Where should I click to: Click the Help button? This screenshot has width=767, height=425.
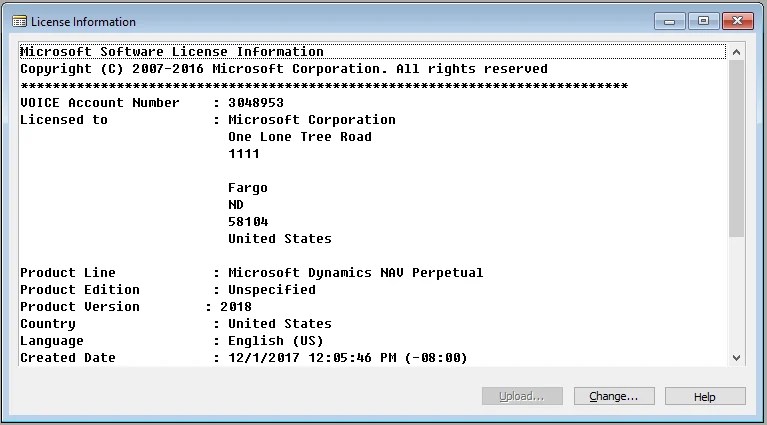(x=705, y=396)
